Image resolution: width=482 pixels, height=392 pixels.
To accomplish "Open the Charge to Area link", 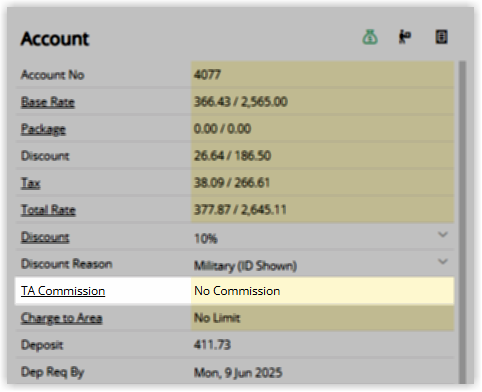I will [61, 318].
